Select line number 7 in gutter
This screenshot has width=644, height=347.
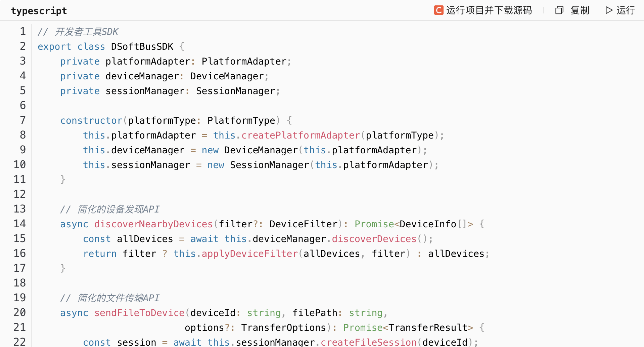click(x=22, y=120)
